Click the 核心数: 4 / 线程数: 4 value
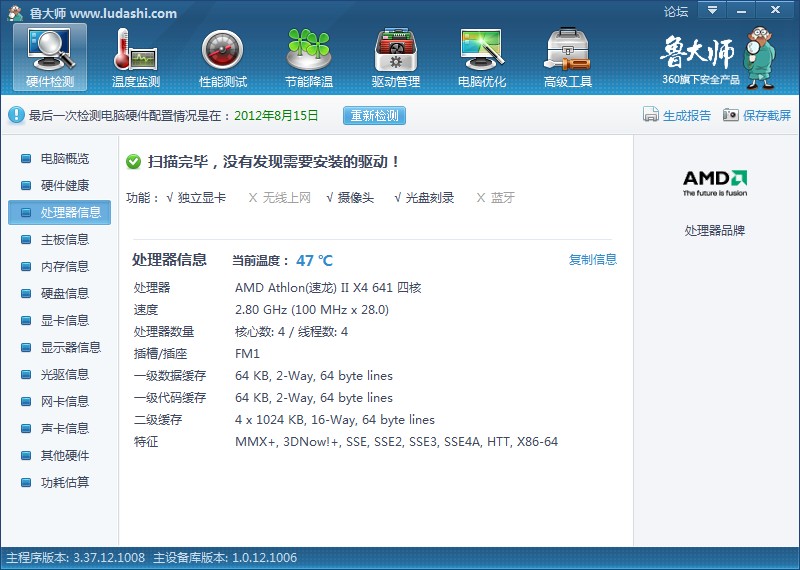Image resolution: width=800 pixels, height=570 pixels. (x=291, y=332)
